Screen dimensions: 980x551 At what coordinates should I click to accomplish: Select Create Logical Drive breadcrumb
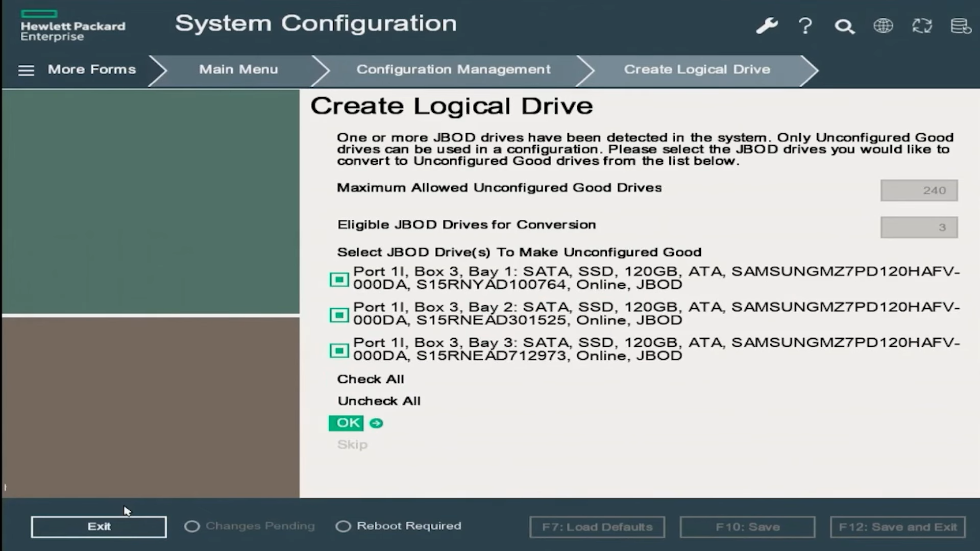click(x=697, y=69)
